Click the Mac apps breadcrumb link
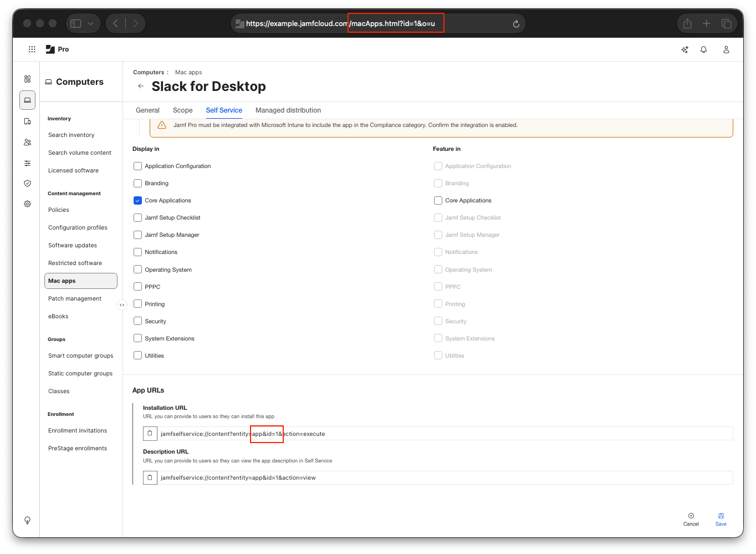This screenshot has height=554, width=756. coord(188,72)
